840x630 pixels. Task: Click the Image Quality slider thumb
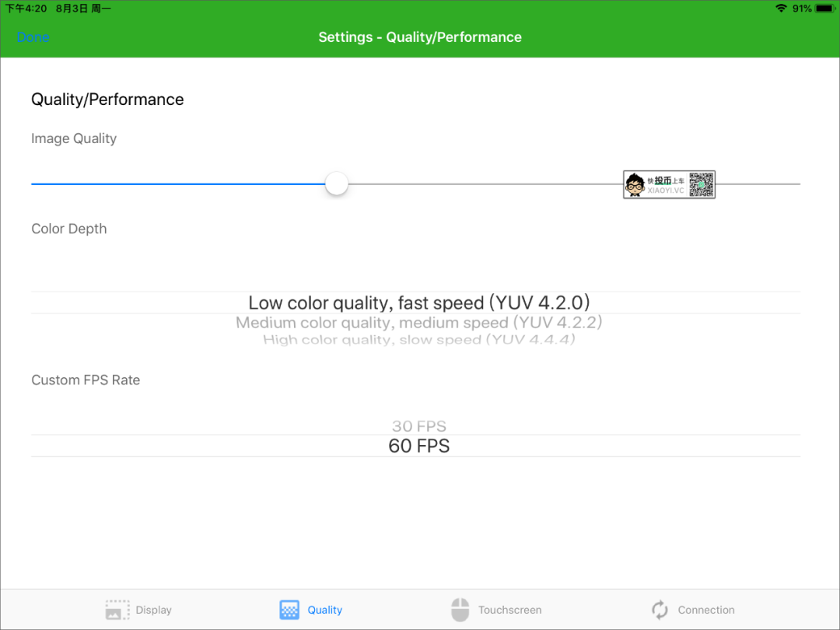pyautogui.click(x=337, y=184)
